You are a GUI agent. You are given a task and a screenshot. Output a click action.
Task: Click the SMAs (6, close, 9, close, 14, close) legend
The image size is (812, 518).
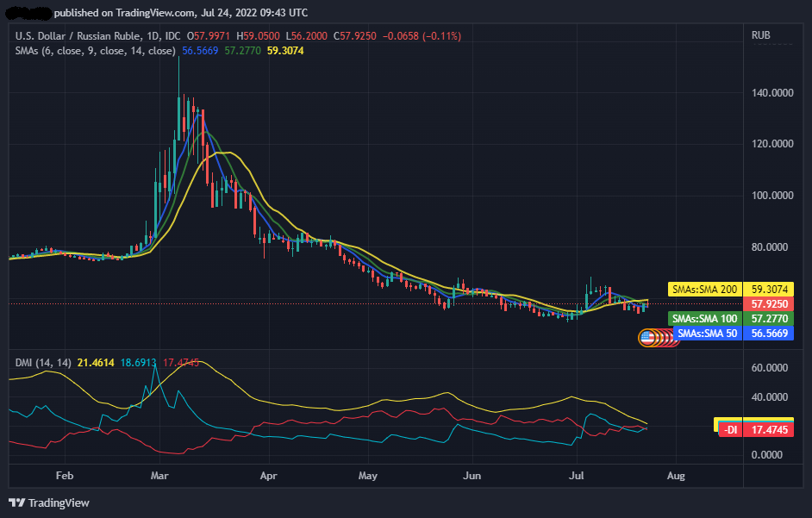(96, 51)
